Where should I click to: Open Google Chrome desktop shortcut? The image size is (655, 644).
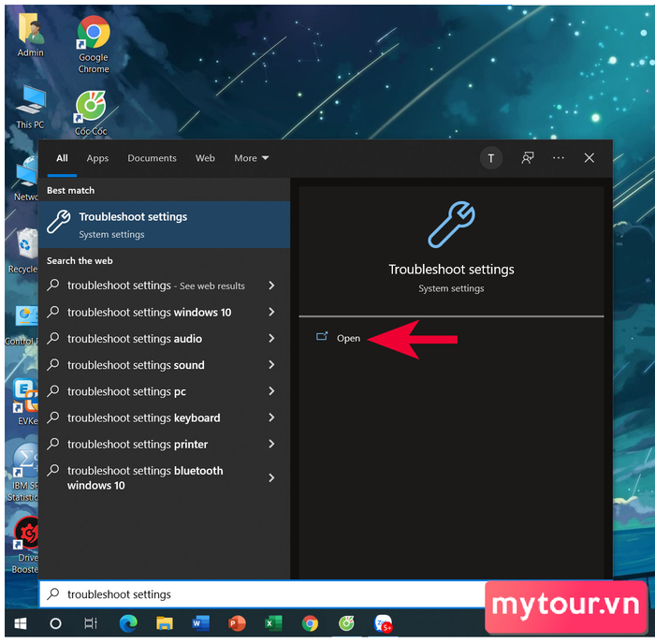pyautogui.click(x=94, y=44)
